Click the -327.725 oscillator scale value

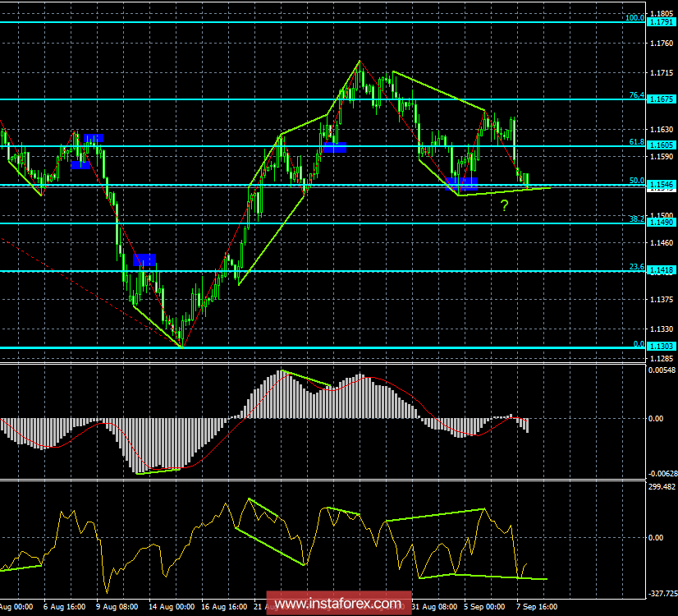662,592
